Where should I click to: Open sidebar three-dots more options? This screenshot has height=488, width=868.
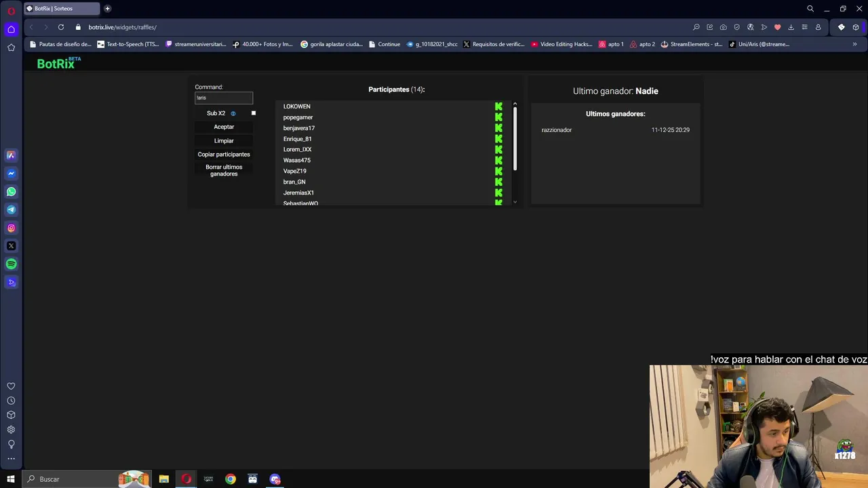(11, 459)
